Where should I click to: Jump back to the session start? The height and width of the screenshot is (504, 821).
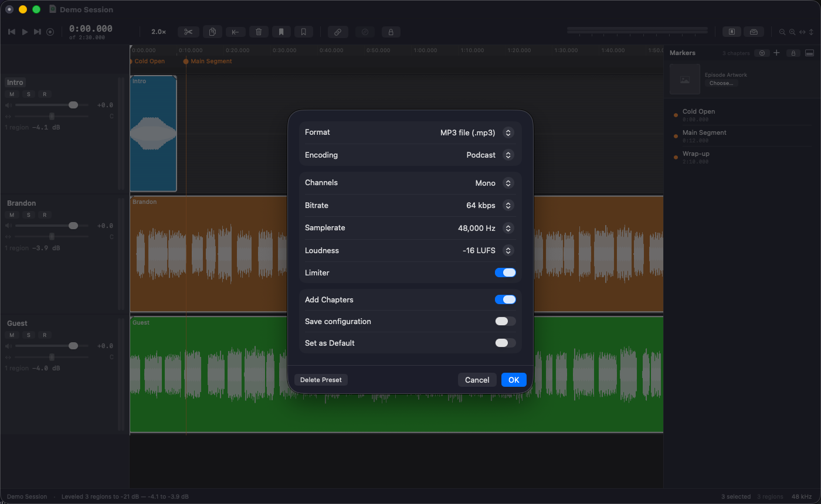tap(11, 32)
